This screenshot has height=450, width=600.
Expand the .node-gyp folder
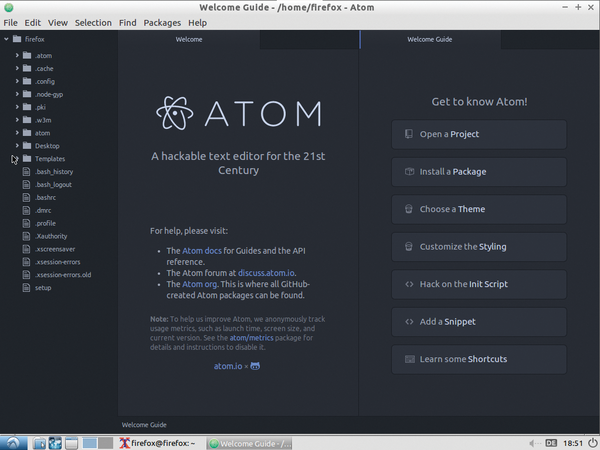tap(17, 94)
